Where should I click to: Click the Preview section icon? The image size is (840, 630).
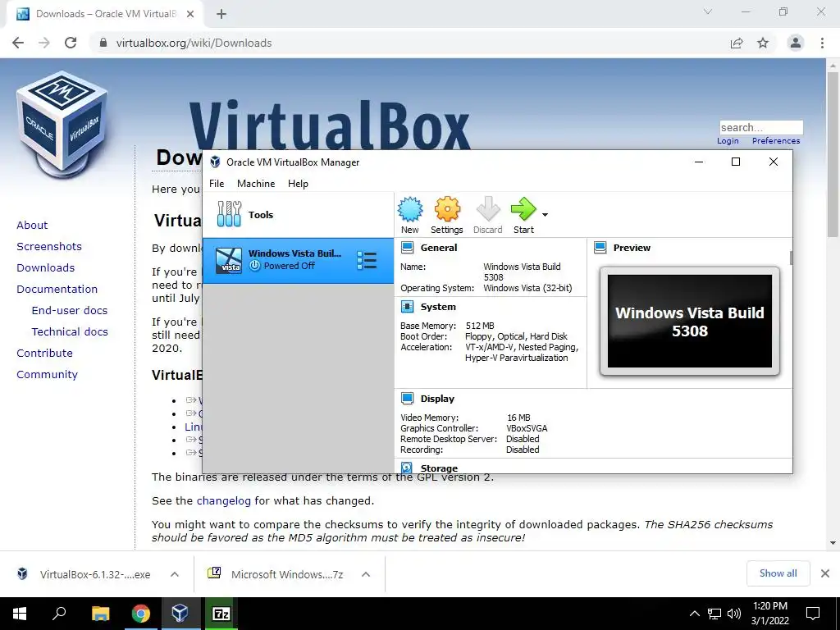600,248
